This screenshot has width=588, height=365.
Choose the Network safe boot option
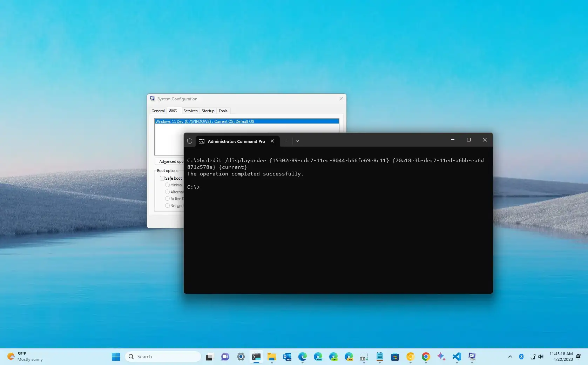coord(167,206)
